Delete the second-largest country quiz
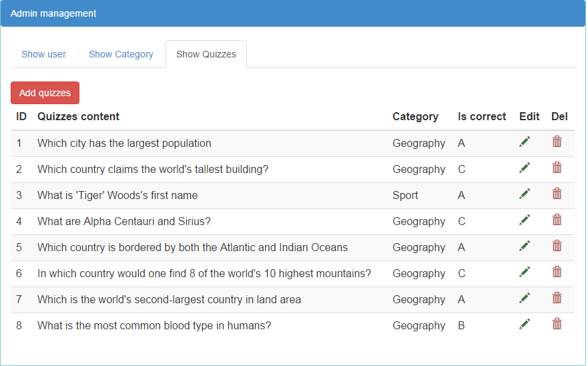The height and width of the screenshot is (366, 588). click(x=557, y=298)
